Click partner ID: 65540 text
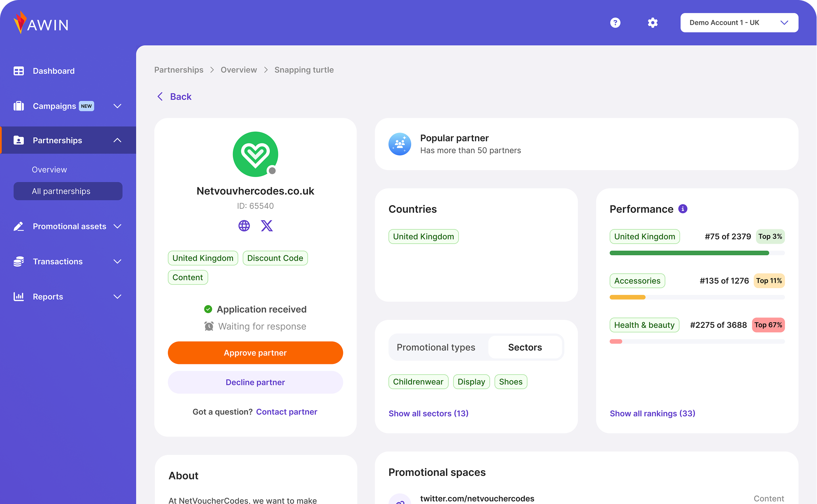 pos(255,206)
